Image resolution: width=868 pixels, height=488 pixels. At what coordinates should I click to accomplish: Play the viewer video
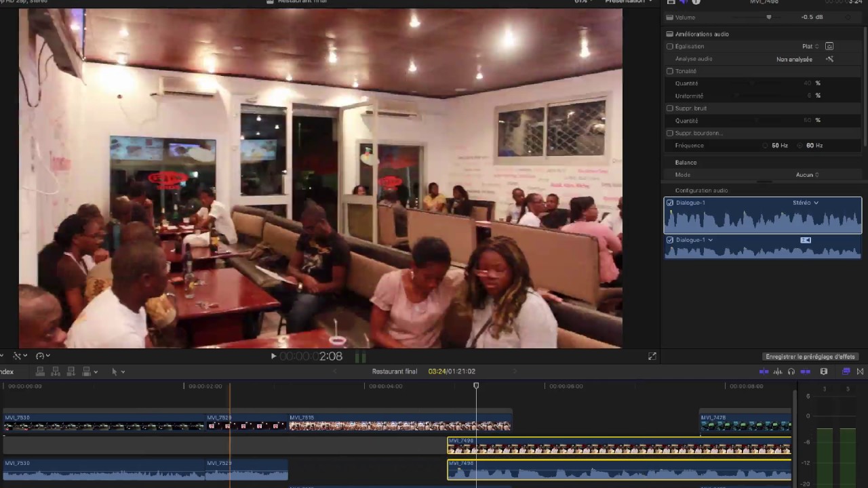273,356
